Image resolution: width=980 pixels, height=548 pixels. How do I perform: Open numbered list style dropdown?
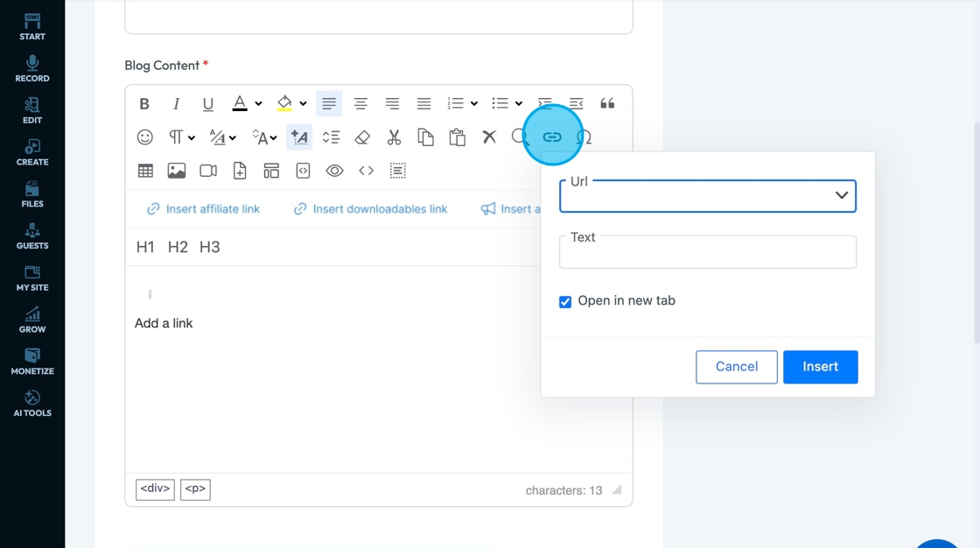tap(474, 104)
